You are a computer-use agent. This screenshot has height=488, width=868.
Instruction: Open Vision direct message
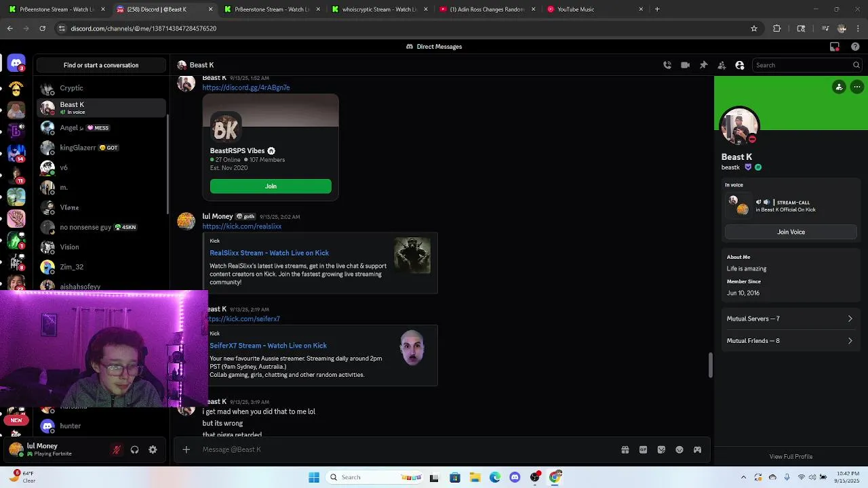point(101,247)
